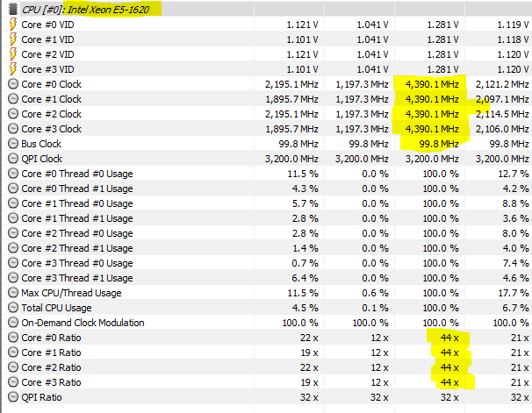Viewport: 532px width, 413px height.
Task: Click the QPI Ratio row icon
Action: pyautogui.click(x=12, y=397)
